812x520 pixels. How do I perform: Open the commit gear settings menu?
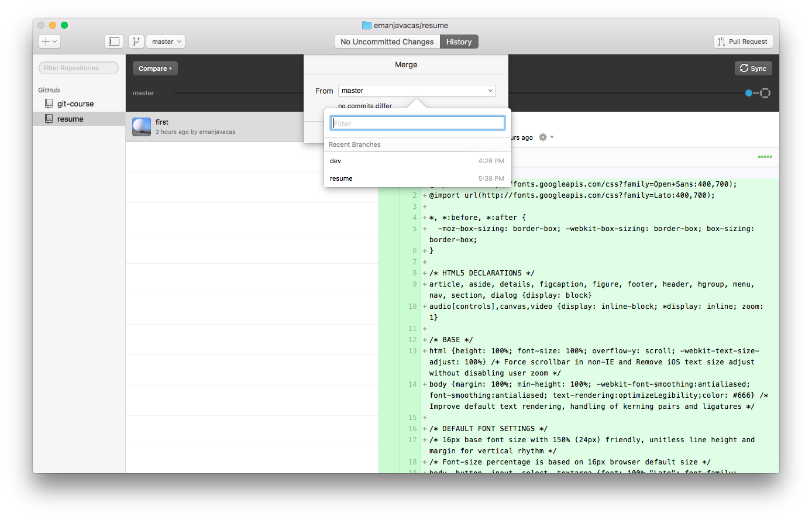[546, 137]
